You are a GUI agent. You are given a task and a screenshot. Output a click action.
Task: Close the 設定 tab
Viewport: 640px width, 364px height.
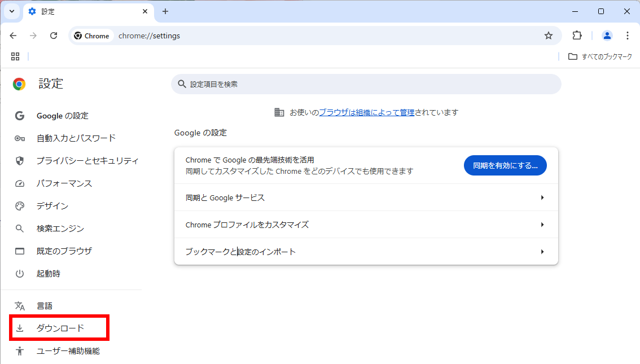tap(145, 11)
